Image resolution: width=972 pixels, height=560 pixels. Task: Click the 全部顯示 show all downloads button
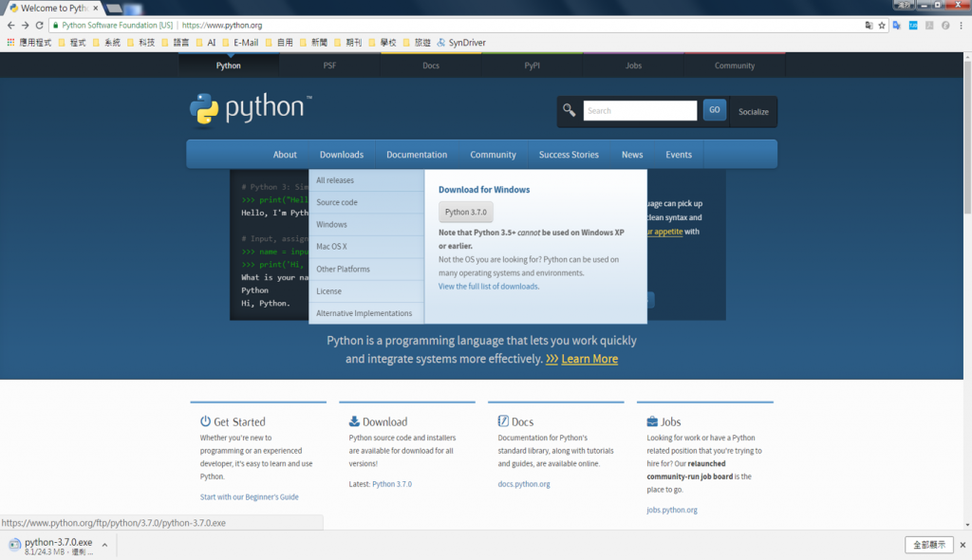(928, 545)
